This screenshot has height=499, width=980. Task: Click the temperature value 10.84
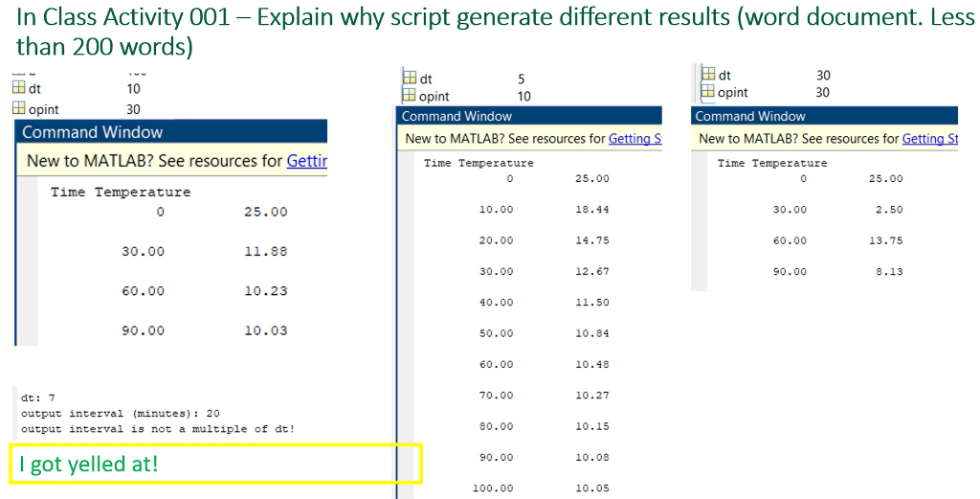click(591, 333)
